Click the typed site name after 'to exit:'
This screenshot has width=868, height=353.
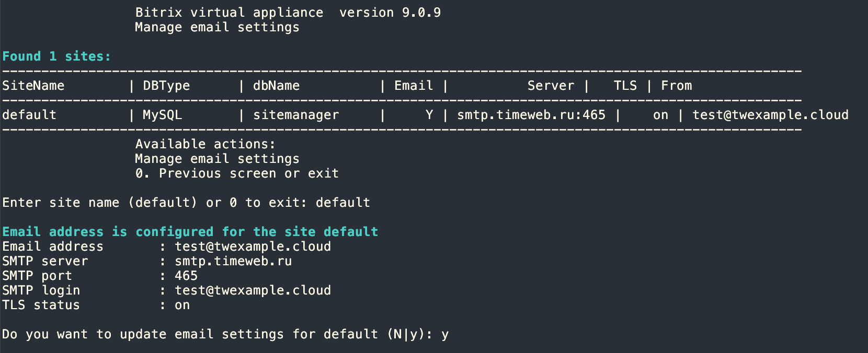pos(343,203)
